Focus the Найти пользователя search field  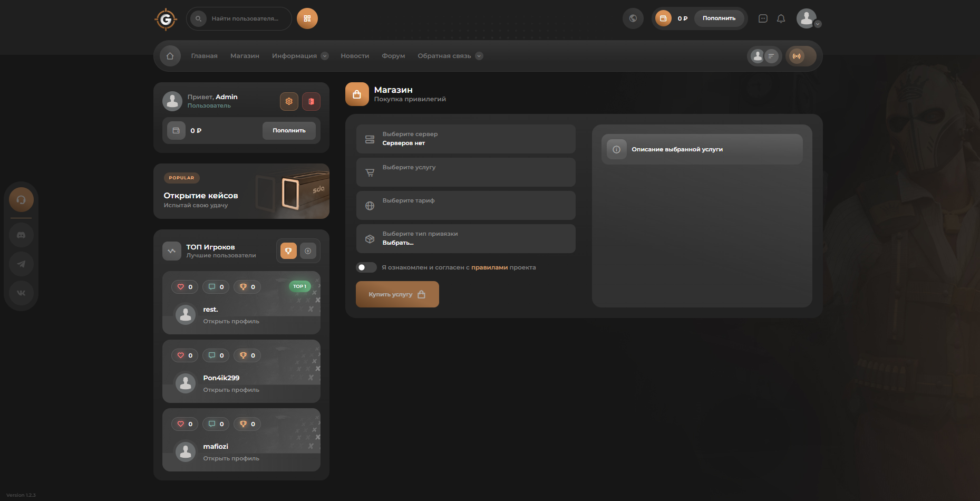[x=245, y=18]
